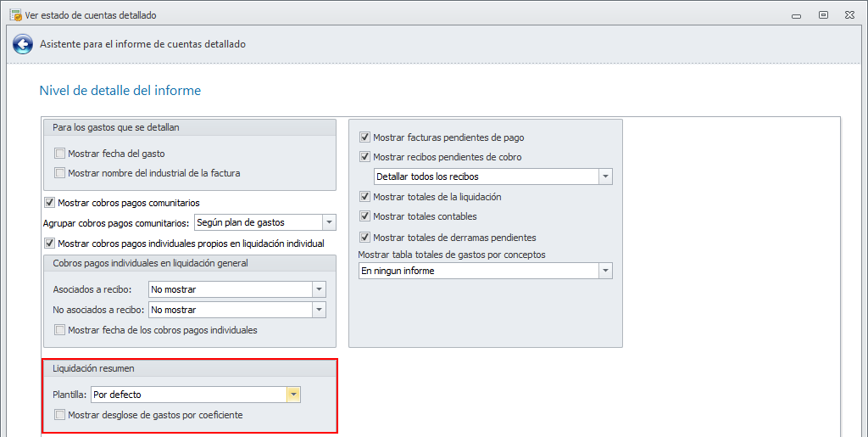Expand the Detallar todos los recibos dropdown
The width and height of the screenshot is (868, 437).
(605, 176)
